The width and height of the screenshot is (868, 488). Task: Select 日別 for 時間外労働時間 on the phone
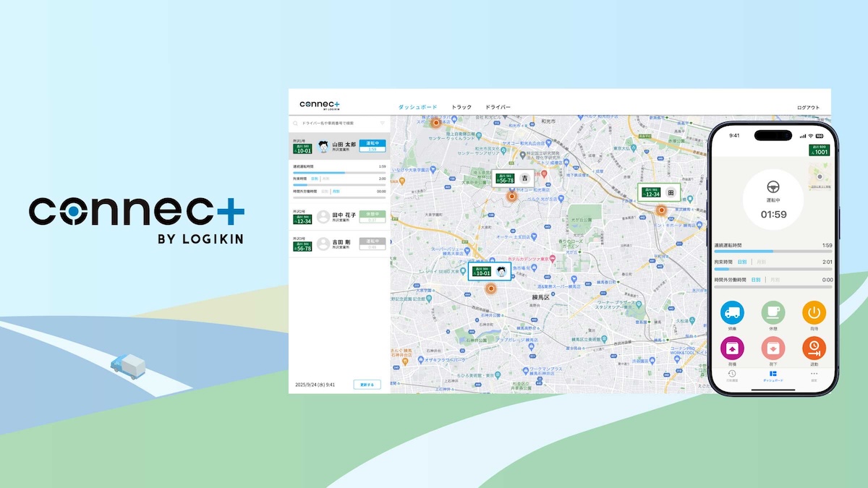point(756,279)
